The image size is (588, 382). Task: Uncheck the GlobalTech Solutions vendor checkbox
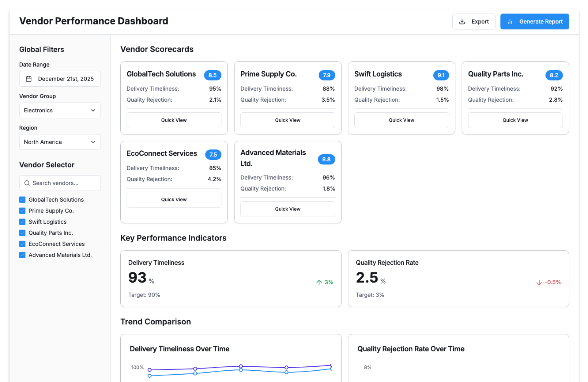[22, 200]
